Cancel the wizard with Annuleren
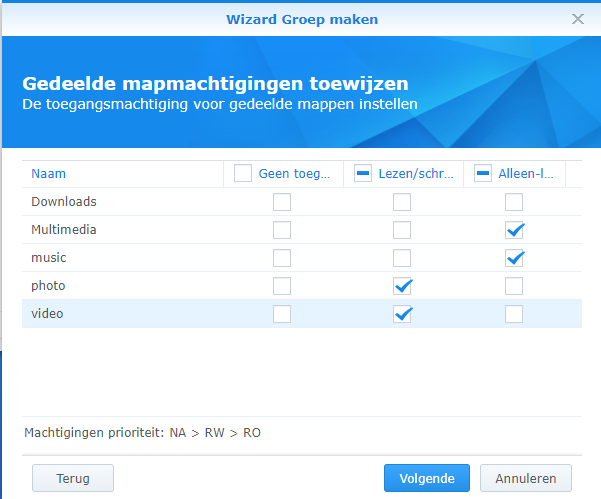The height and width of the screenshot is (499, 601). click(x=525, y=478)
